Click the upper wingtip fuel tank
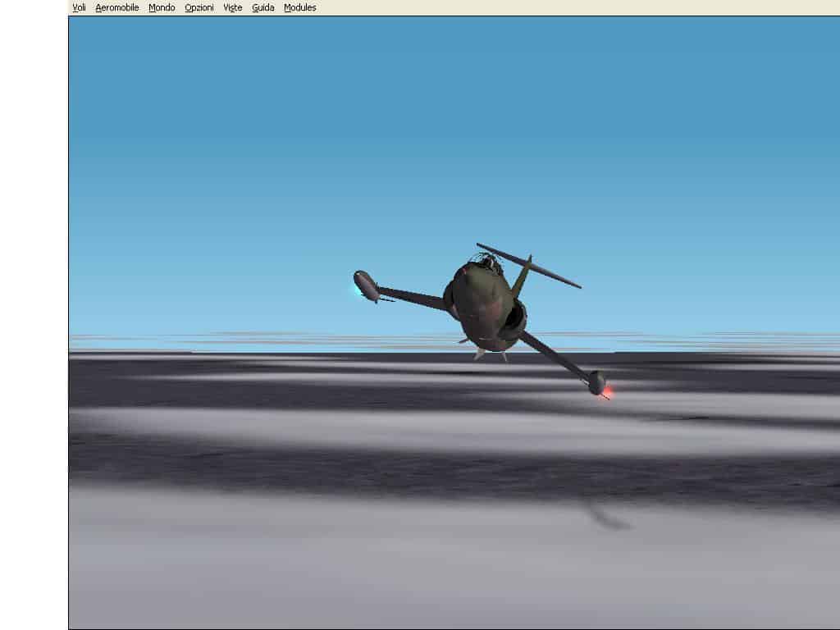The image size is (840, 630). click(367, 285)
